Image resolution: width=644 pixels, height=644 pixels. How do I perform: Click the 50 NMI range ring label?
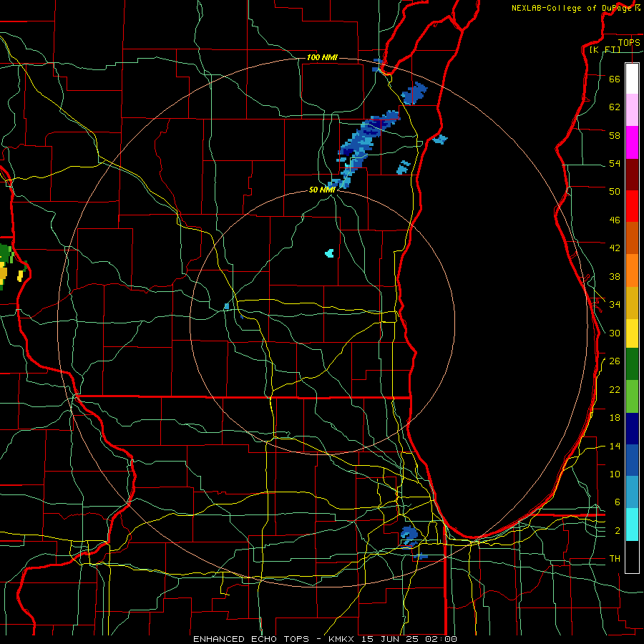322,190
